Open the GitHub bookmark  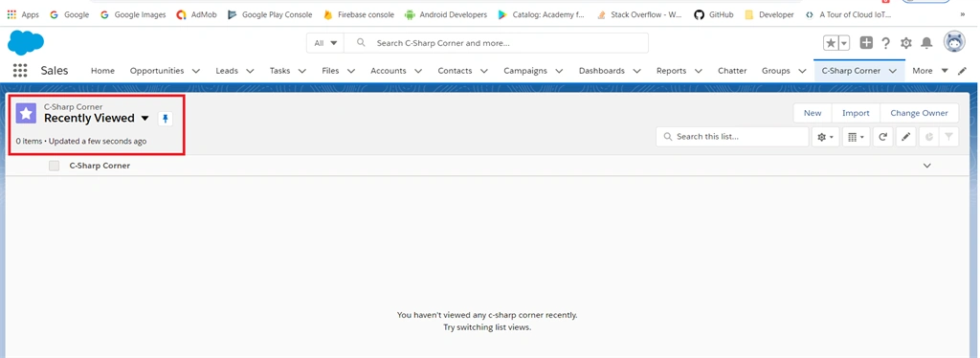coord(714,14)
